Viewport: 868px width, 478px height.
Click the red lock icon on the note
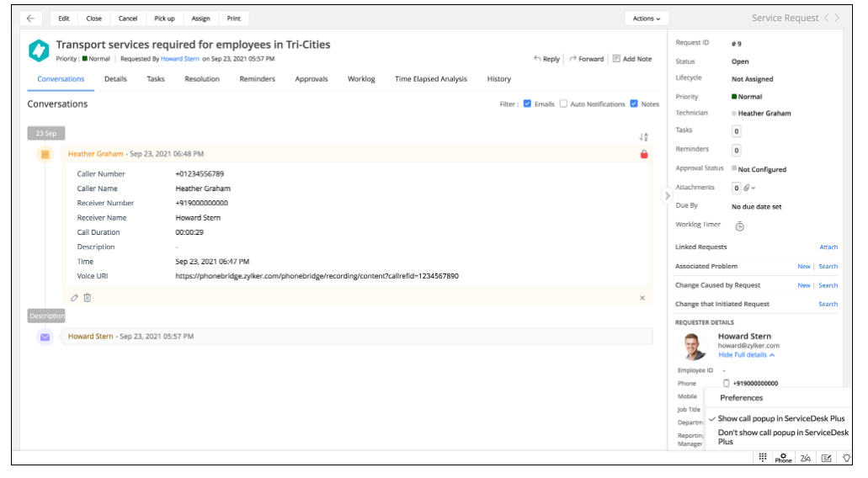click(x=644, y=154)
